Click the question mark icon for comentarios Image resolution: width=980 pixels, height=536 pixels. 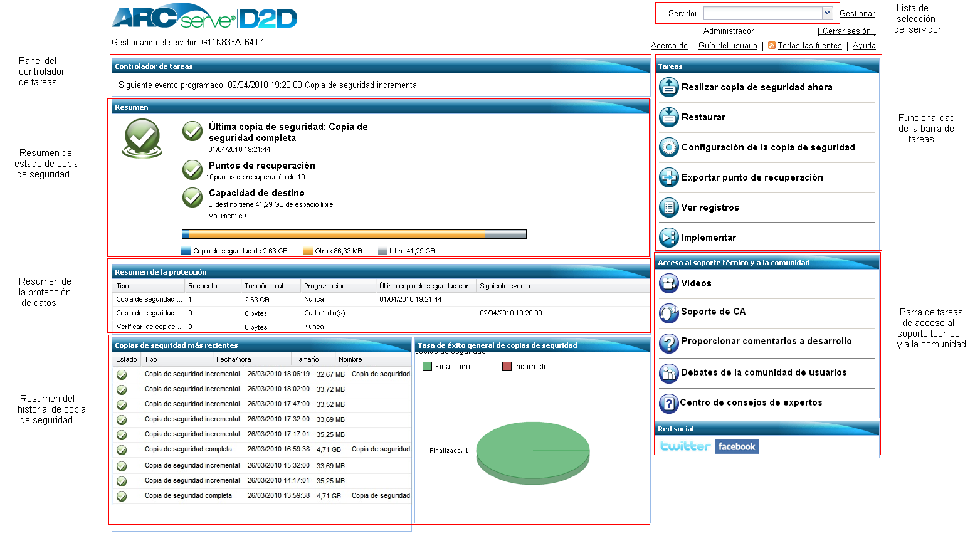669,342
